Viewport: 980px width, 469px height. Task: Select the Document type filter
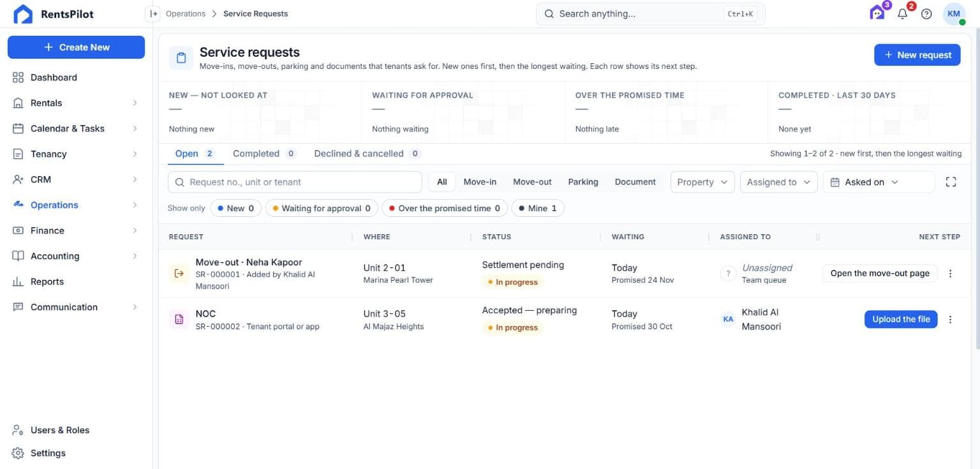point(635,182)
